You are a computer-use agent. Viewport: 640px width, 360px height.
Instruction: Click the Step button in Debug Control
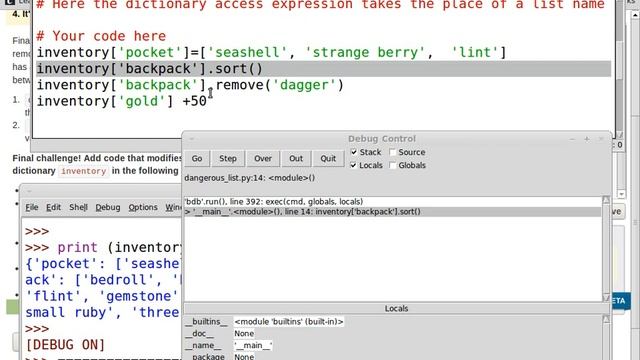tap(228, 158)
